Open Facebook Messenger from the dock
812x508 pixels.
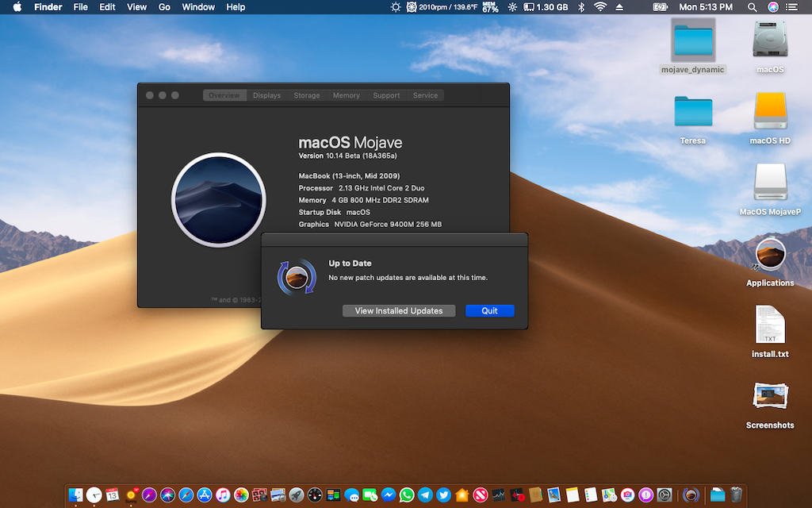[x=389, y=495]
